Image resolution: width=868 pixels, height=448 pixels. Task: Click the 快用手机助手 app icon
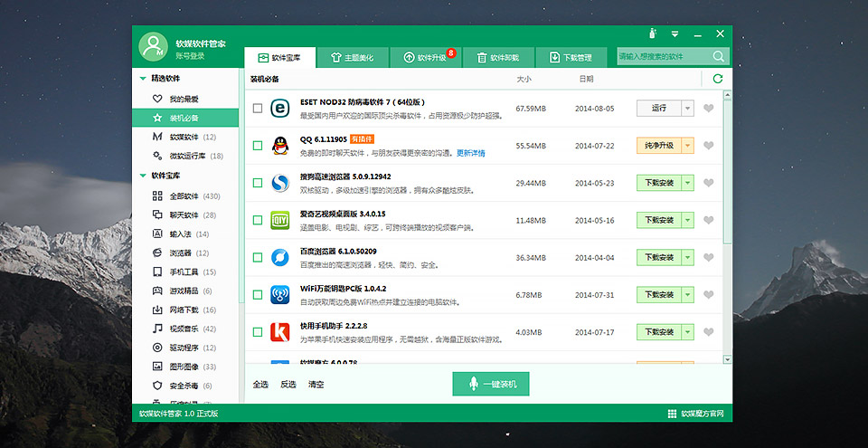[x=279, y=331]
